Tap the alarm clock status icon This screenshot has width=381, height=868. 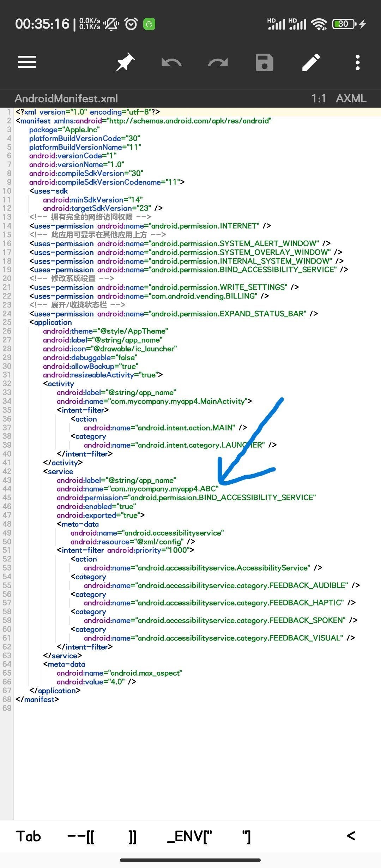click(x=131, y=24)
